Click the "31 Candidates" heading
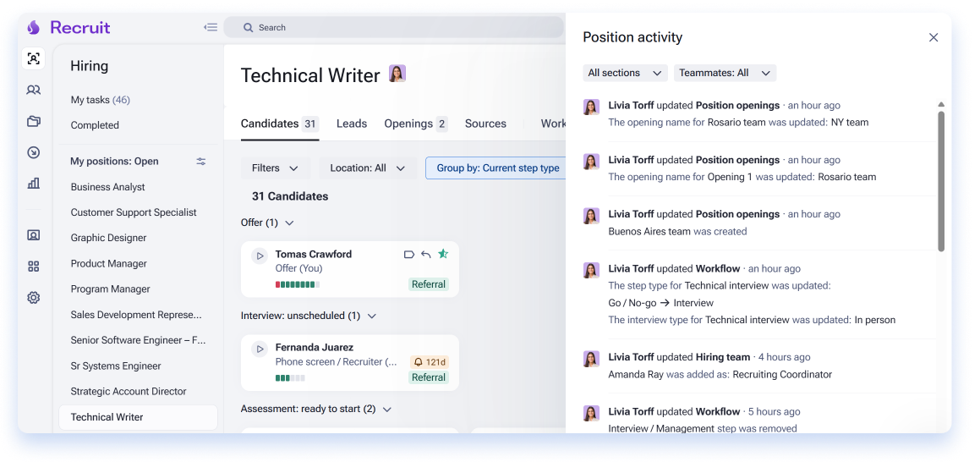 pyautogui.click(x=290, y=196)
